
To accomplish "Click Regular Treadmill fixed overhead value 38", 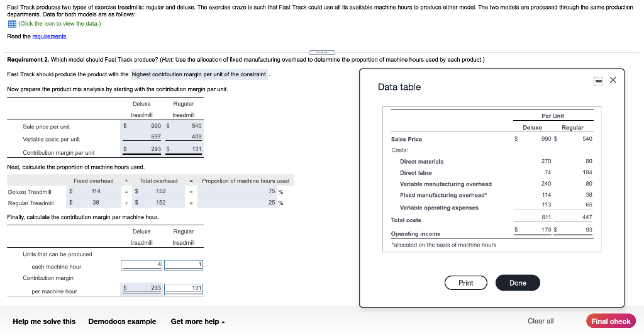I will tap(96, 202).
